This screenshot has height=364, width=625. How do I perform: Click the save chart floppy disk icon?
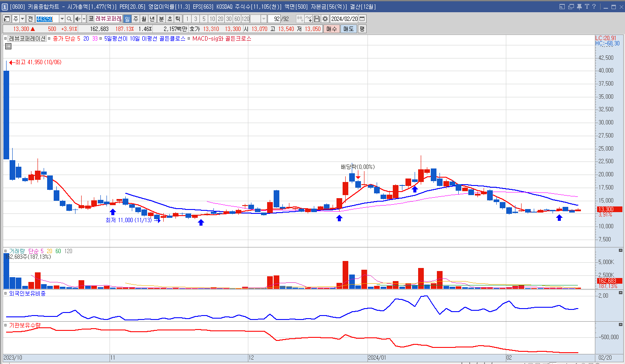click(317, 19)
